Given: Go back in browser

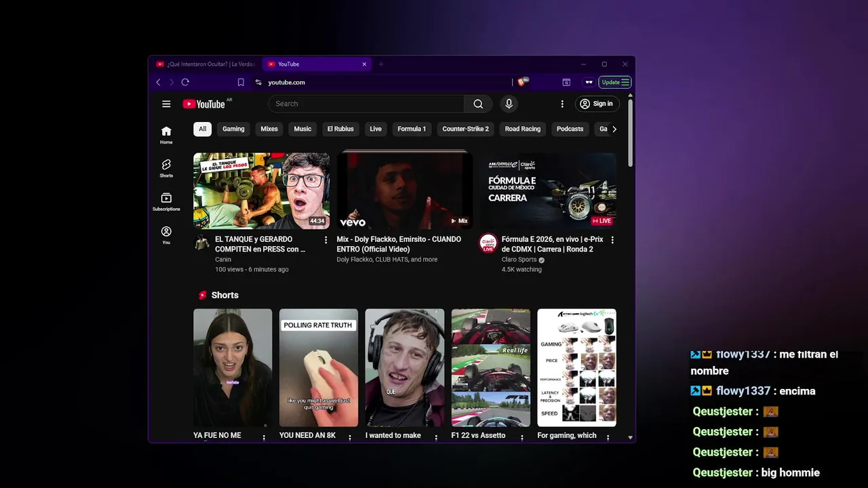Looking at the screenshot, I should pos(158,82).
